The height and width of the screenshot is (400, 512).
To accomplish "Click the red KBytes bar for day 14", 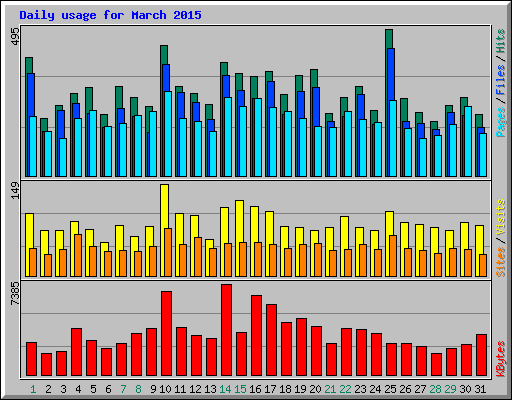I will pos(226,330).
